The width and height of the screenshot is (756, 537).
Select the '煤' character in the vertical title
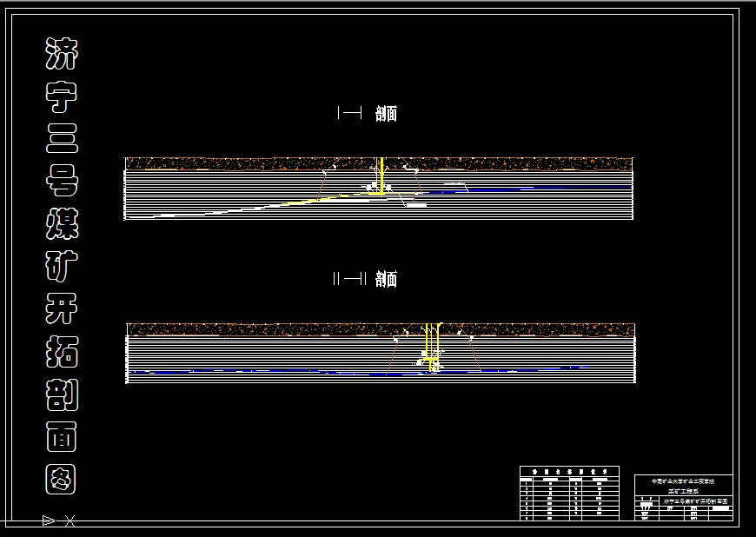[x=62, y=223]
